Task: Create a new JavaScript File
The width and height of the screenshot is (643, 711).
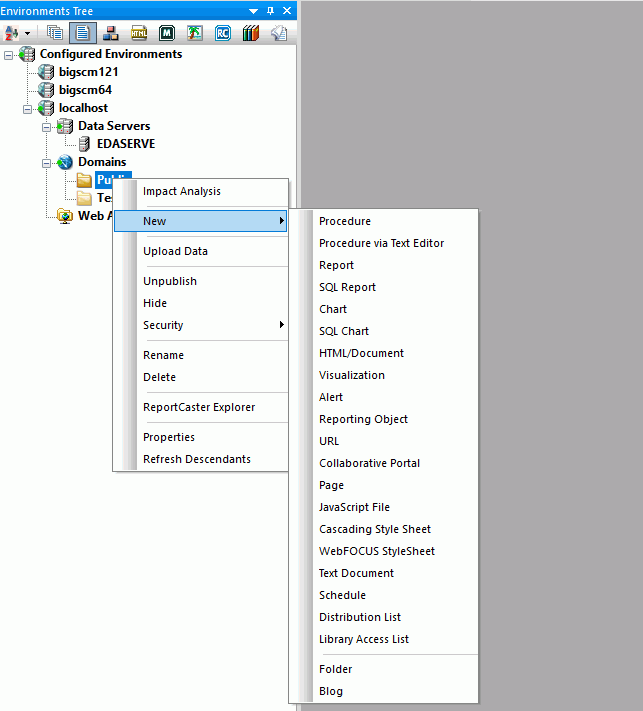Action: pyautogui.click(x=354, y=507)
